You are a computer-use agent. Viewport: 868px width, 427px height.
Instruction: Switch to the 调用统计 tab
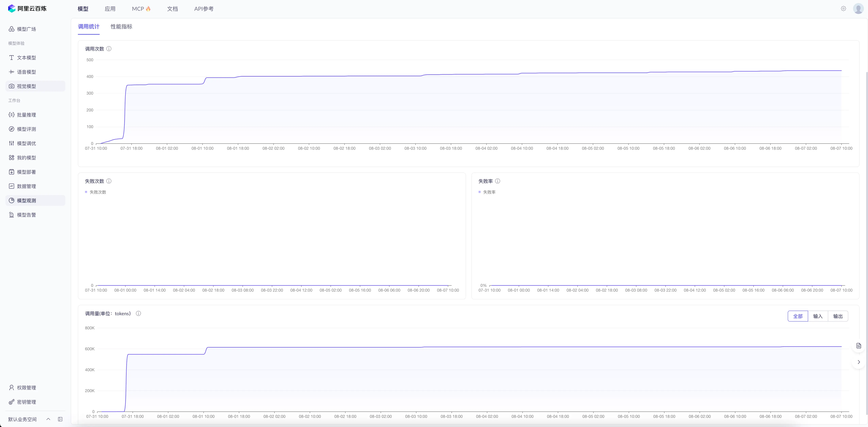89,27
